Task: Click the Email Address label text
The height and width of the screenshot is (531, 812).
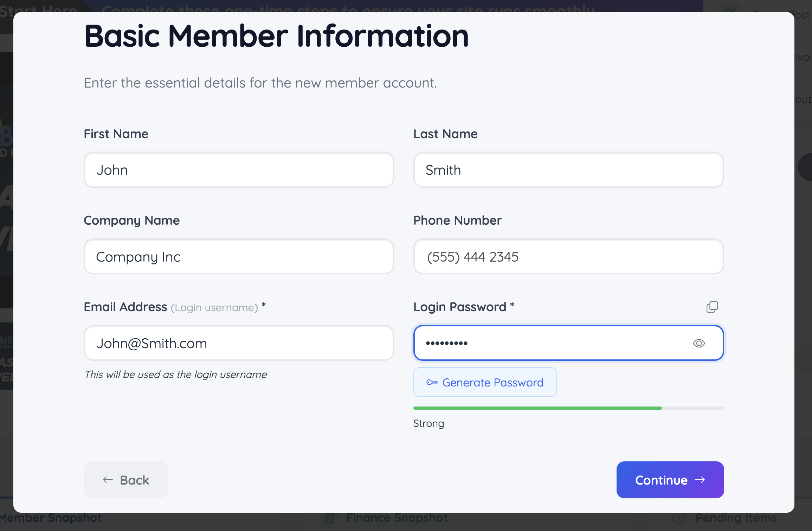Action: (x=125, y=307)
